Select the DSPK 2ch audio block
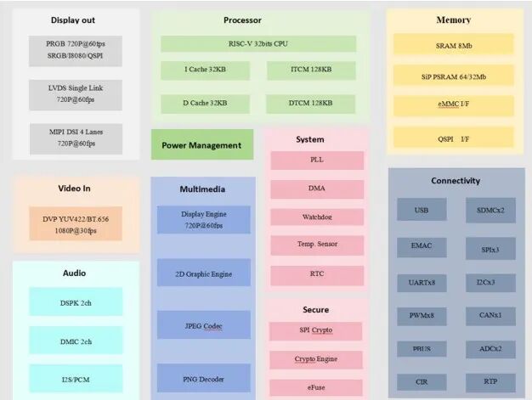The image size is (532, 400). pos(76,301)
